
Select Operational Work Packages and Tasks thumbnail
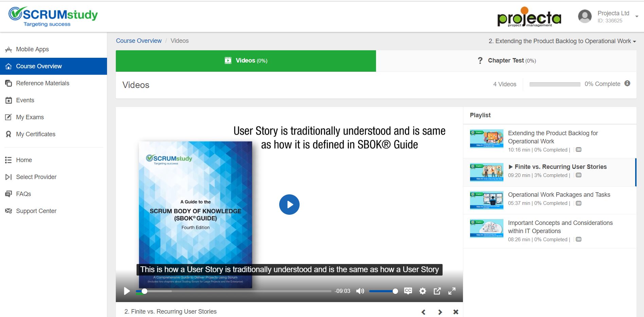click(x=486, y=200)
